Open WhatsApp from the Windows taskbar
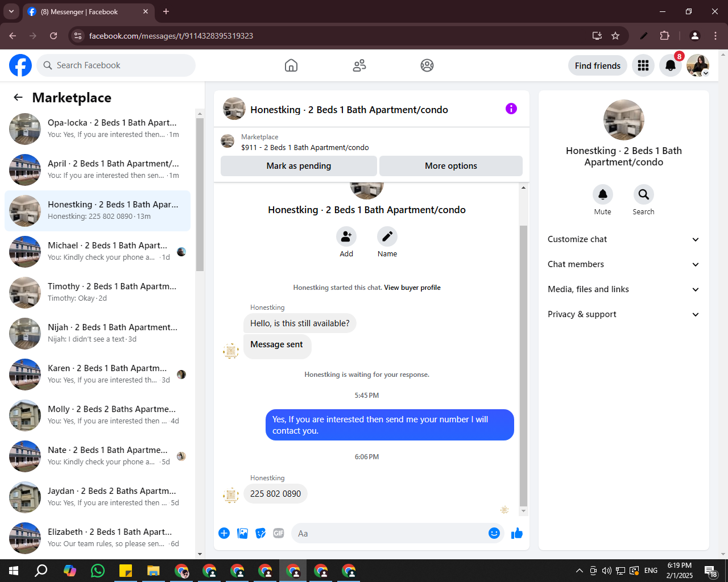Viewport: 728px width, 582px height. tap(98, 571)
